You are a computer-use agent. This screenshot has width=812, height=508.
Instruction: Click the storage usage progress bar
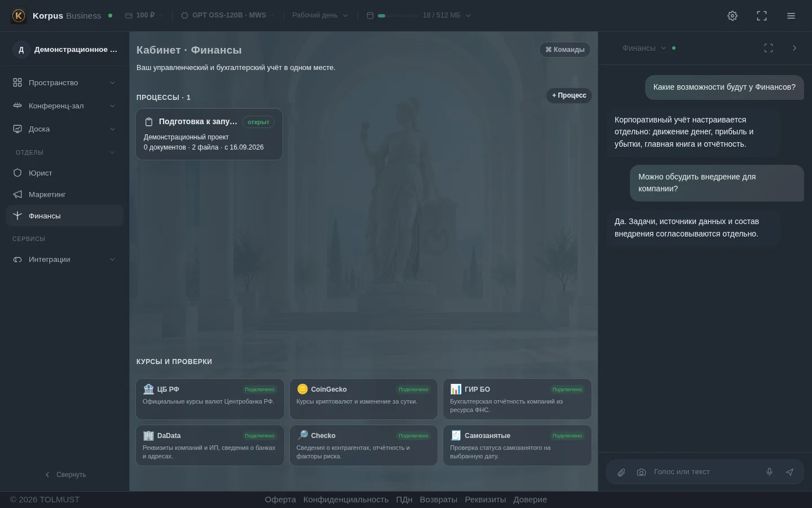[x=398, y=16]
